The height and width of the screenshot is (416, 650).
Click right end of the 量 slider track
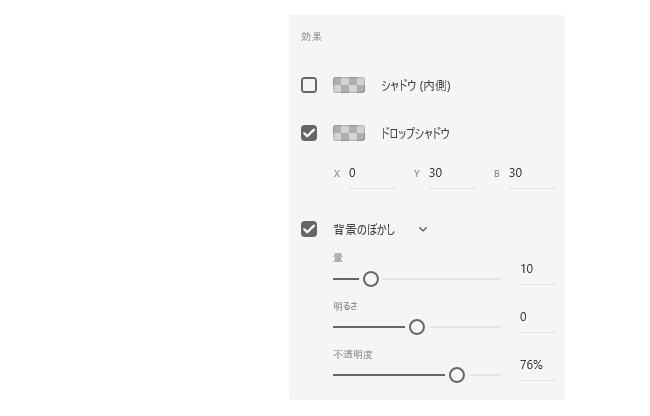[x=499, y=279]
